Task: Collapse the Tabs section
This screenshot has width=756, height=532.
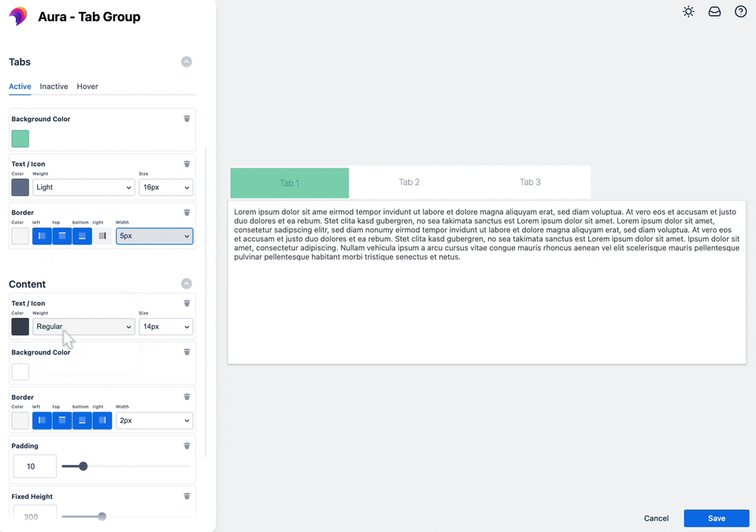Action: tap(187, 61)
